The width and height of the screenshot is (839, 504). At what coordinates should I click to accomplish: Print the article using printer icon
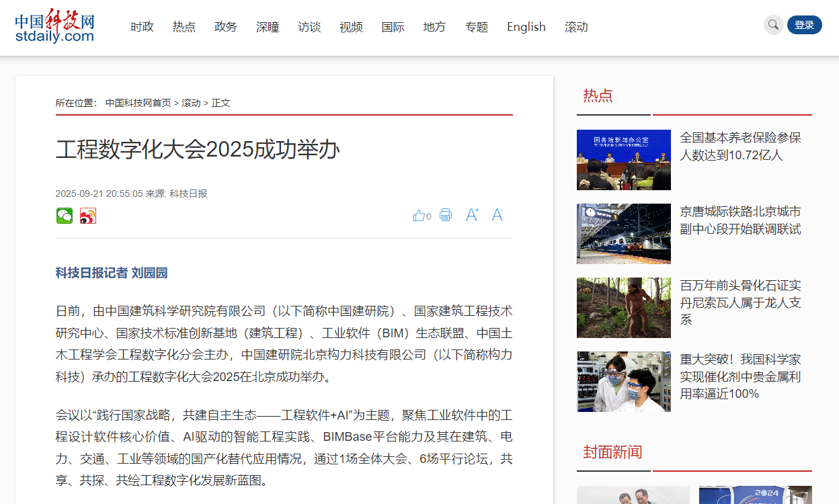point(446,216)
